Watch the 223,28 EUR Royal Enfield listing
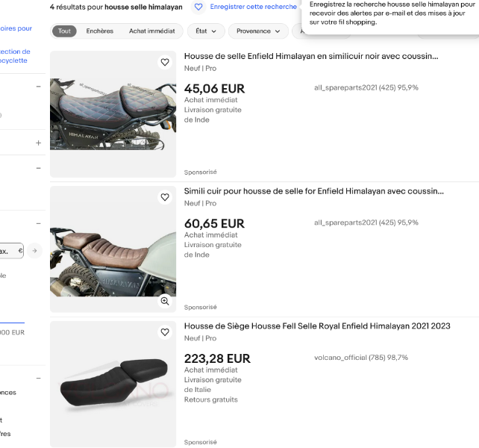The image size is (479, 448). (x=165, y=332)
